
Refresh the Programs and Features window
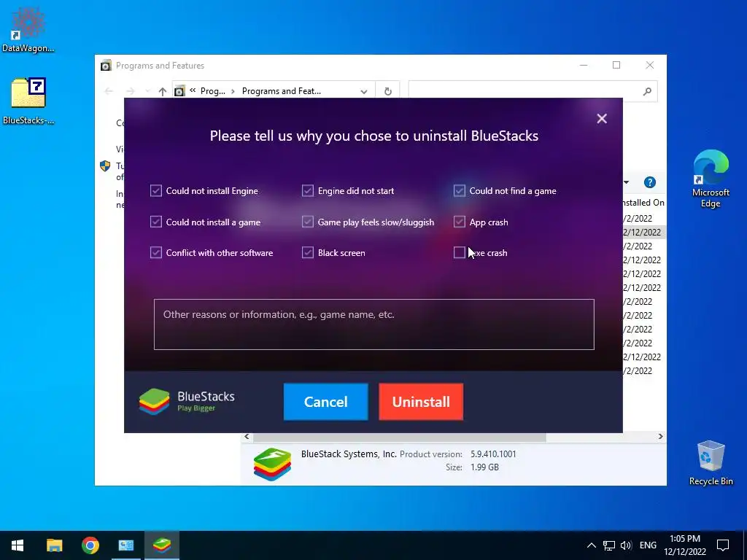388,91
